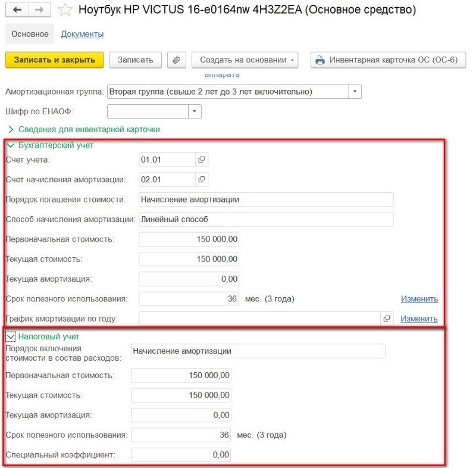Click tax Первоначальная стоимость field

[181, 375]
